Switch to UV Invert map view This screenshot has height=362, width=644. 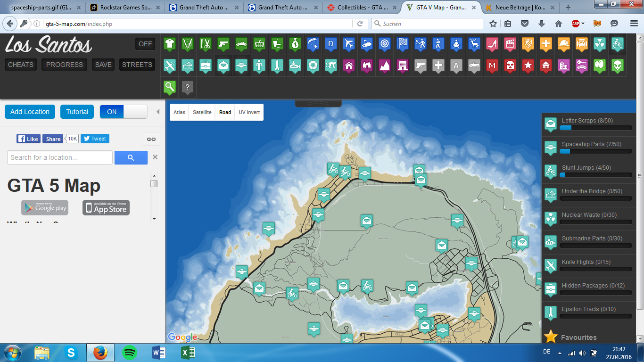(x=249, y=112)
